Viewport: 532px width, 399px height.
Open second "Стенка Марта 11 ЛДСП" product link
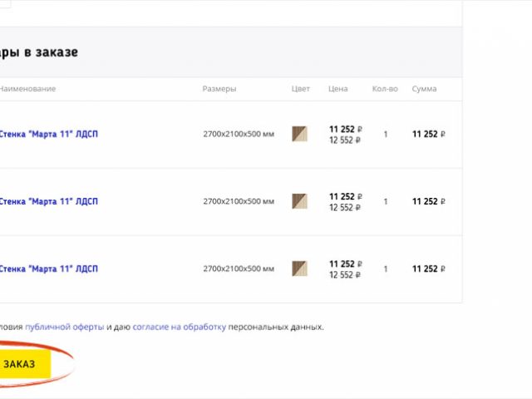[48, 201]
